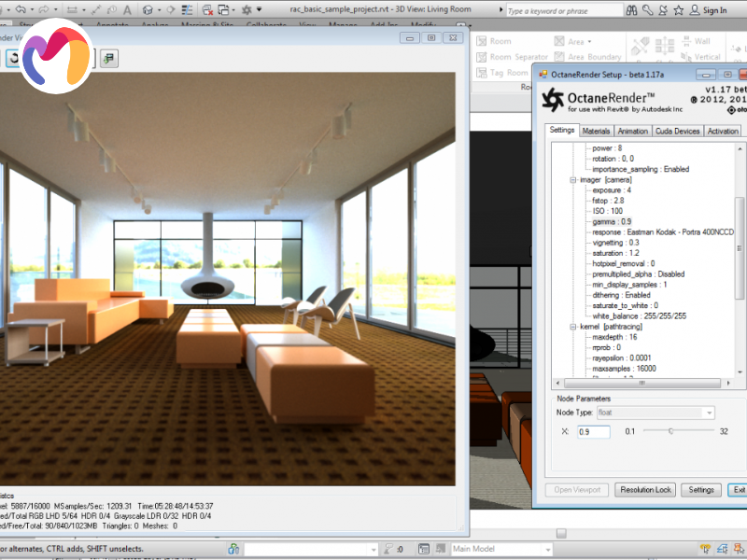Click the Settings button at dialog bottom
This screenshot has width=747, height=560.
[701, 490]
